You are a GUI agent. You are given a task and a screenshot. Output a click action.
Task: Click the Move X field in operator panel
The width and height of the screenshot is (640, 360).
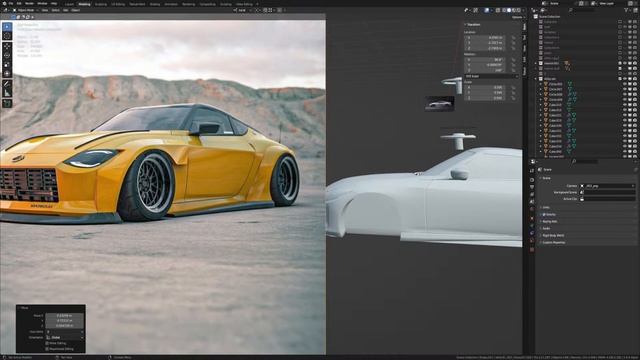64,316
